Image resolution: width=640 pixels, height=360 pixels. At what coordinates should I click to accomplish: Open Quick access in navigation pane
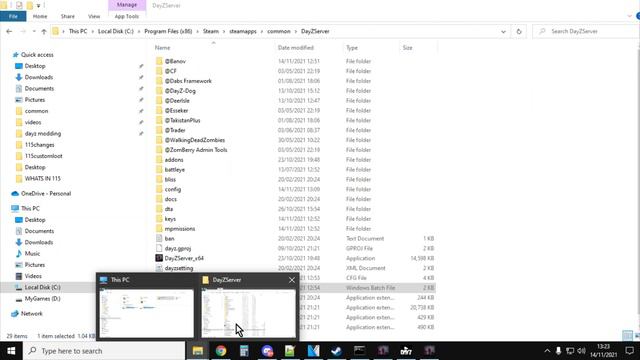click(37, 55)
